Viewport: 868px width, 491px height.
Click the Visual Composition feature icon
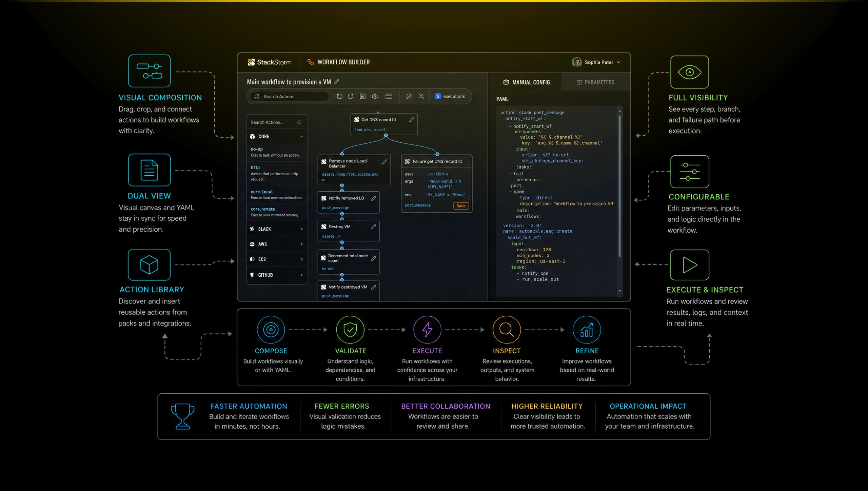tap(149, 71)
